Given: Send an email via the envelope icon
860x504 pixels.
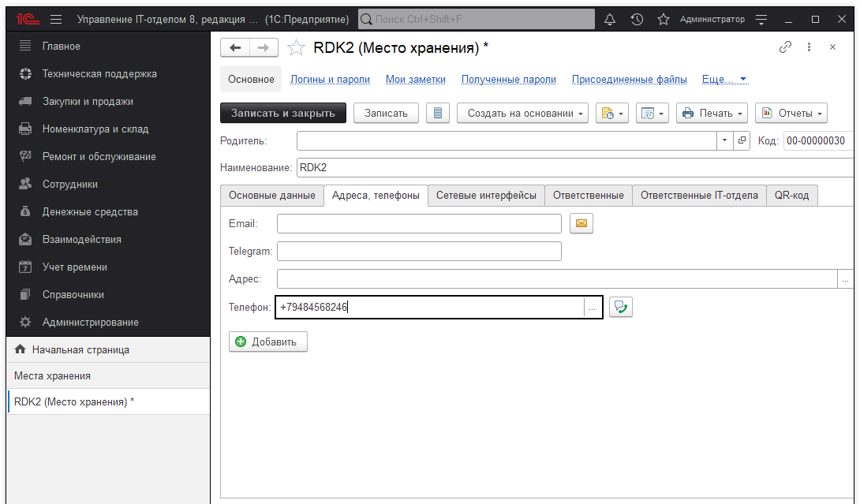Looking at the screenshot, I should tap(581, 223).
